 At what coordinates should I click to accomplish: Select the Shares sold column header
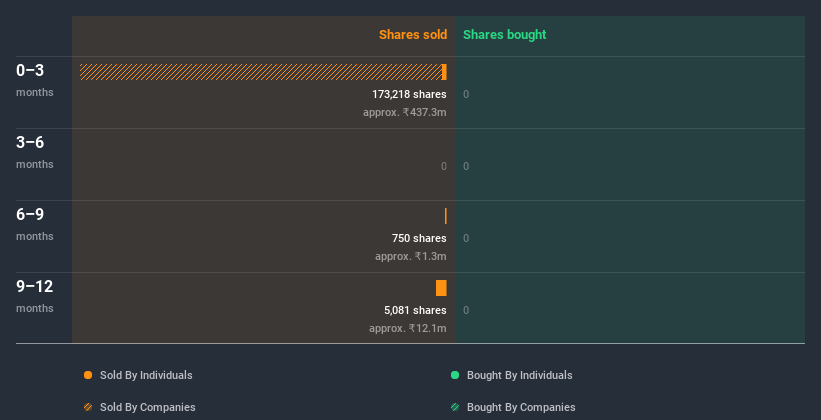[x=412, y=35]
